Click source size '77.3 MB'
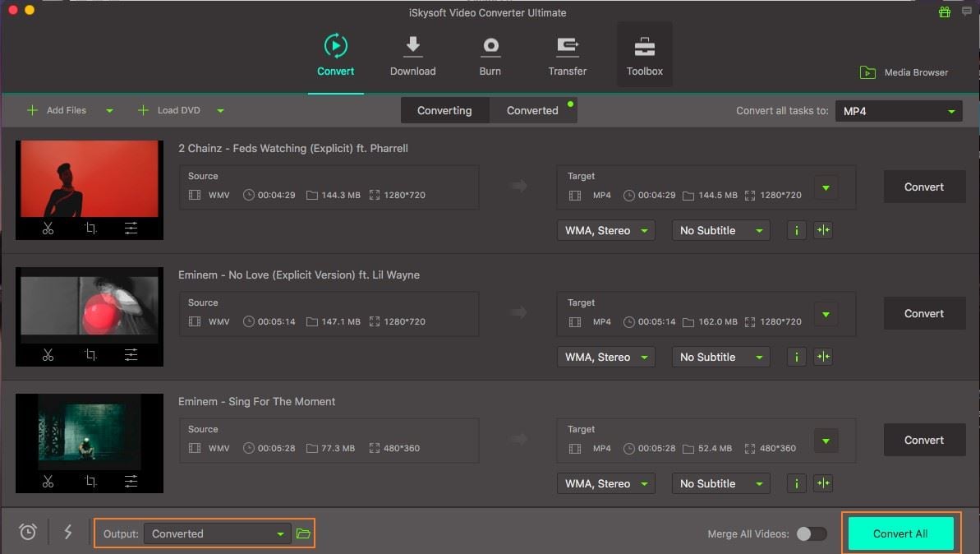980x554 pixels. coord(338,448)
